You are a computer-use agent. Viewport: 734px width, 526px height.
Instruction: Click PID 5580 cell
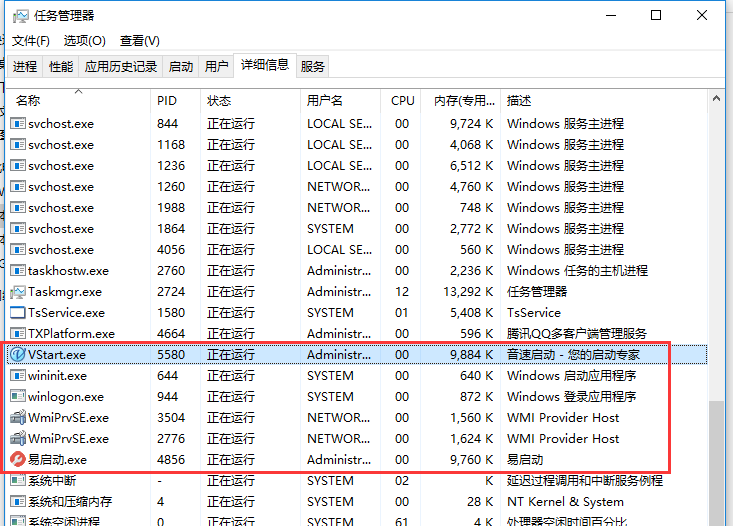[x=171, y=355]
